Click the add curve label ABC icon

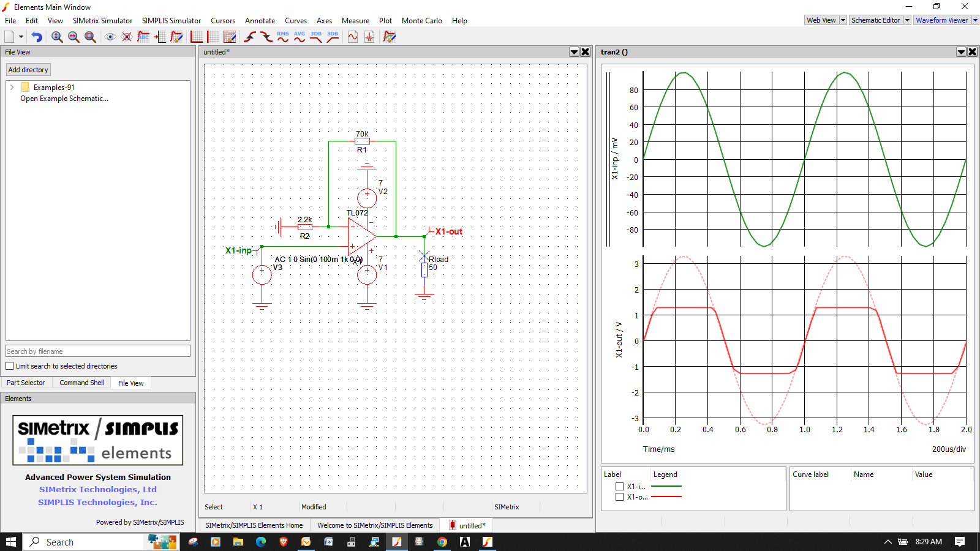[x=143, y=37]
